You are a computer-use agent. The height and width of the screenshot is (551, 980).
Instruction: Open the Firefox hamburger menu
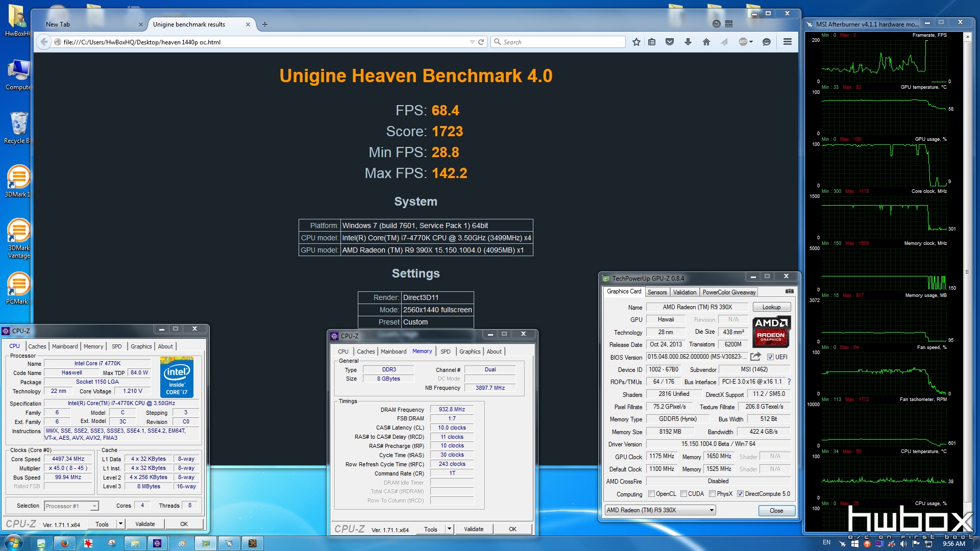(x=787, y=42)
